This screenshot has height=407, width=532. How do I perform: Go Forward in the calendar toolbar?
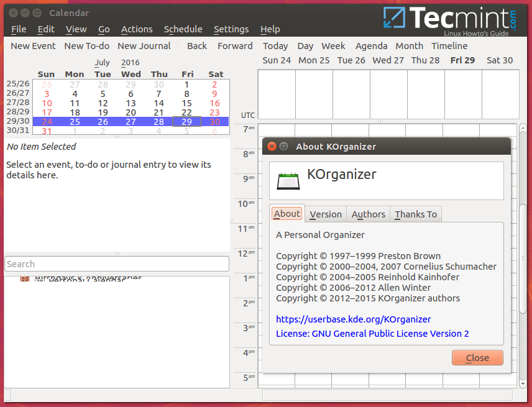[235, 46]
